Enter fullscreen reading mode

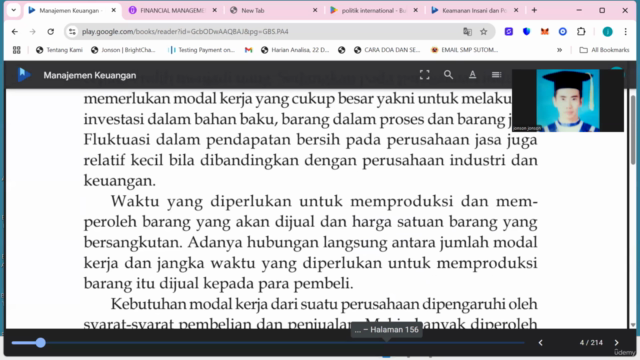(x=424, y=75)
